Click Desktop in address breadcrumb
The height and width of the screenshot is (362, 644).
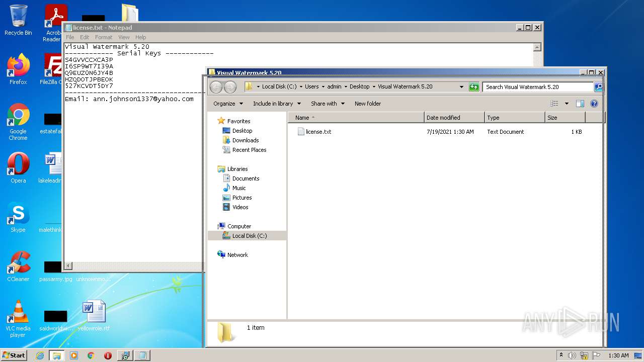coord(360,87)
